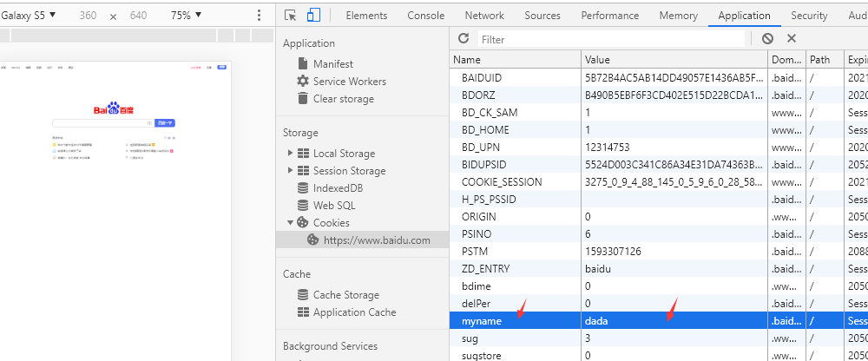Select Clear storage option
868x361 pixels.
(x=343, y=98)
